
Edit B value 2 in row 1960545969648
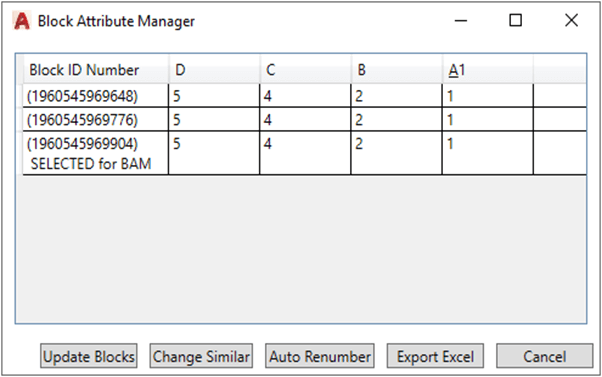coord(397,96)
